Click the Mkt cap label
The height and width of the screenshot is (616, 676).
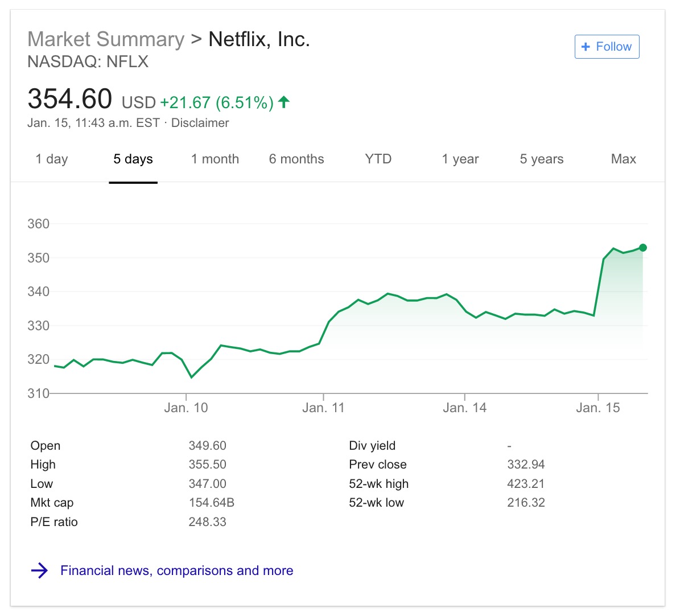click(52, 503)
